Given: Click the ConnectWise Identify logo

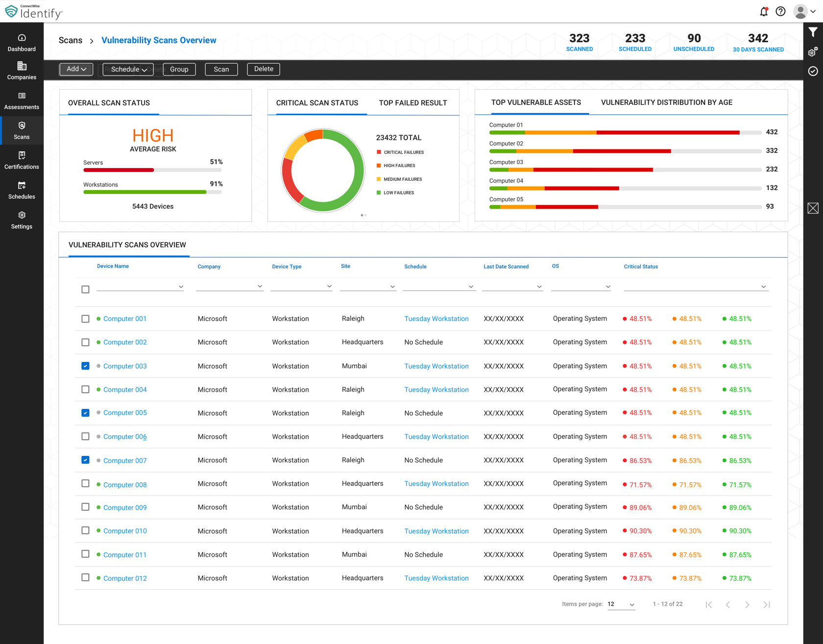Looking at the screenshot, I should point(33,11).
